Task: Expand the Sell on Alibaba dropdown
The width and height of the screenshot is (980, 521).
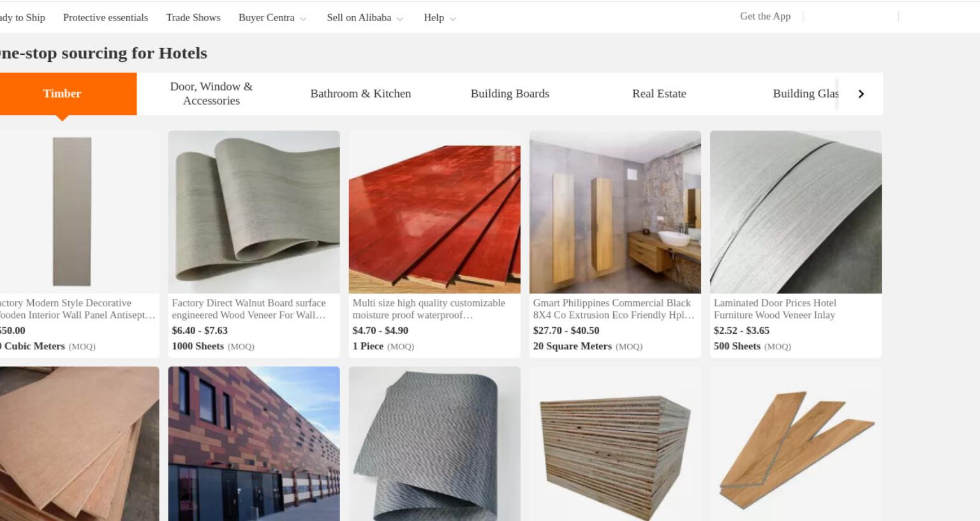Action: 365,18
